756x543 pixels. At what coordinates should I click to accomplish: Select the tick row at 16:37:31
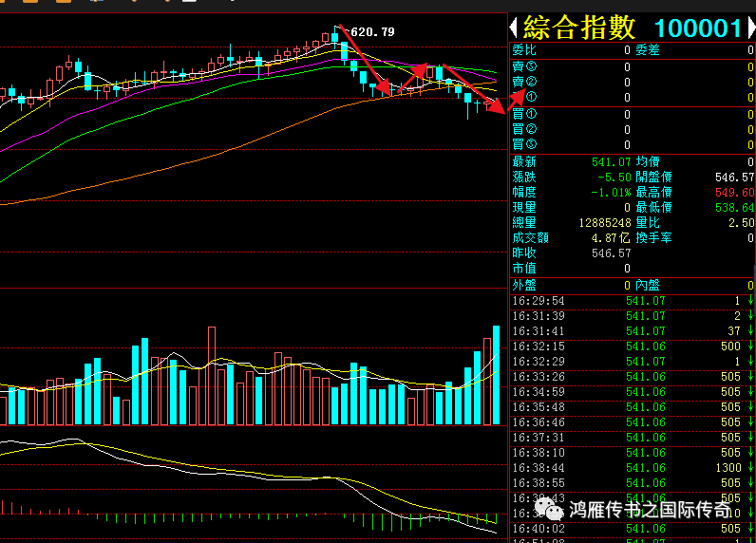point(633,438)
